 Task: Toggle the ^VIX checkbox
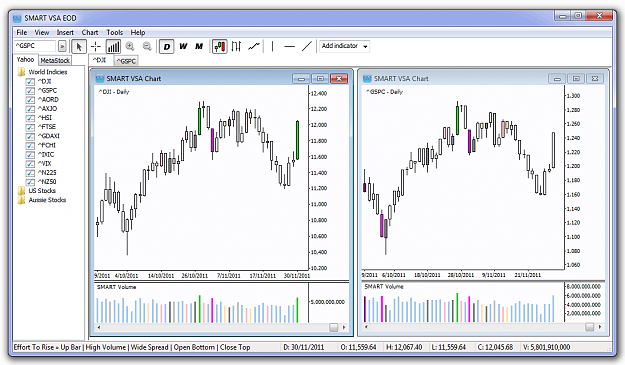point(30,164)
